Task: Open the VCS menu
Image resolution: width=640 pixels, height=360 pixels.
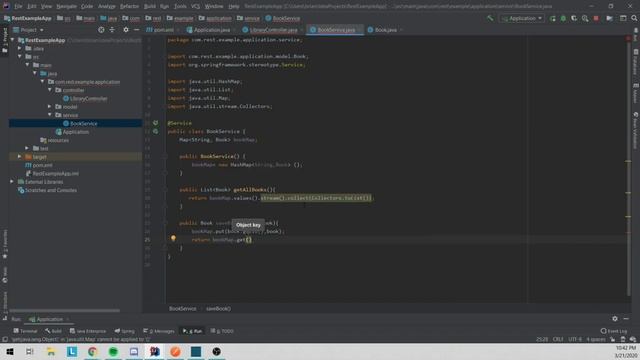Action: point(196,7)
